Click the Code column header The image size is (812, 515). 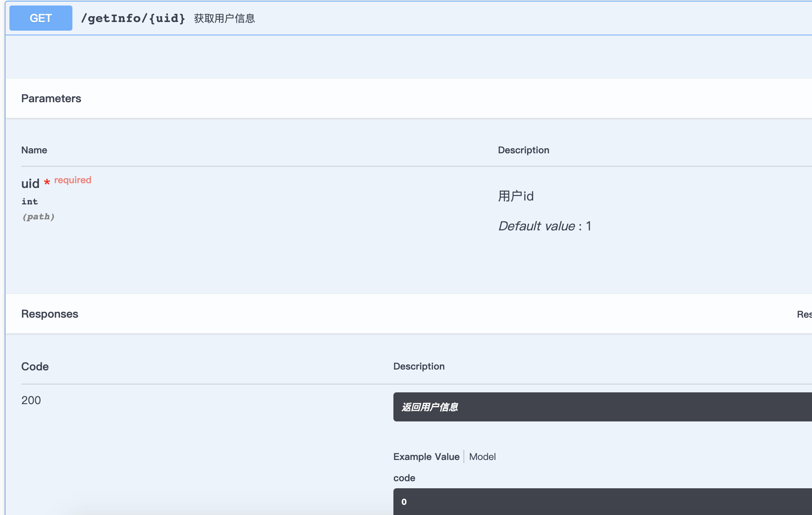pos(35,366)
